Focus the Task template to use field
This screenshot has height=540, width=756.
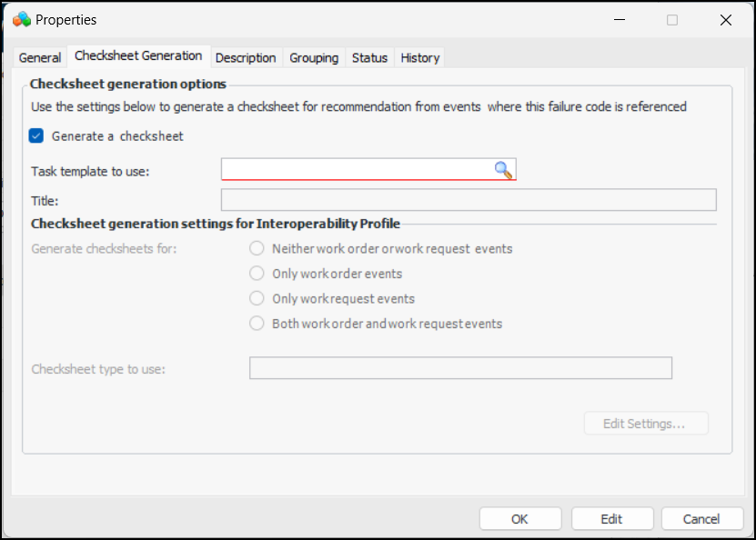click(x=357, y=169)
